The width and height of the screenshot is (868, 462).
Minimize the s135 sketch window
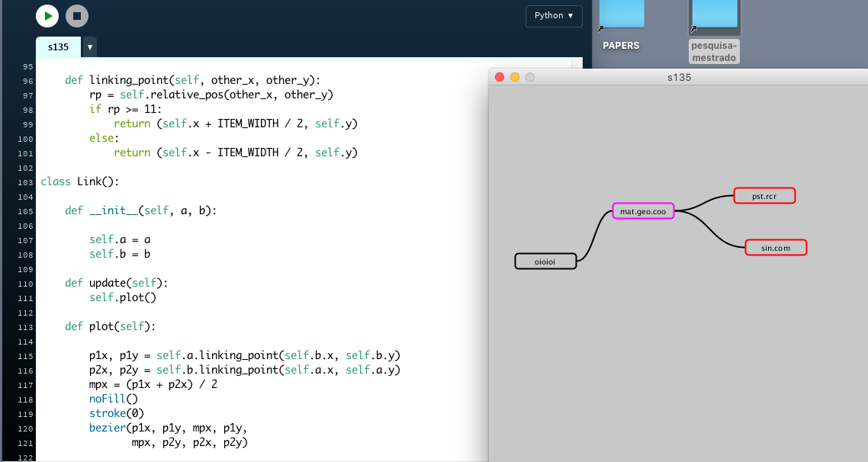pyautogui.click(x=515, y=77)
